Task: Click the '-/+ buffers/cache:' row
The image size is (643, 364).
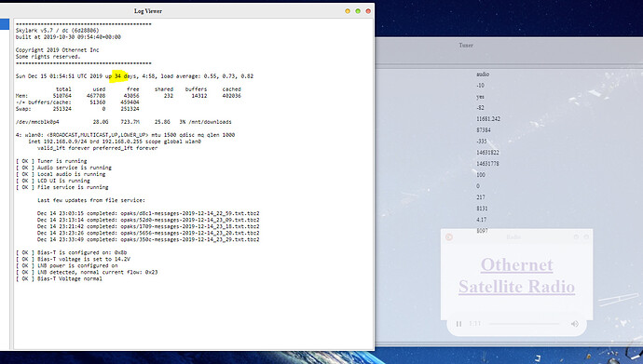Action: click(x=77, y=102)
